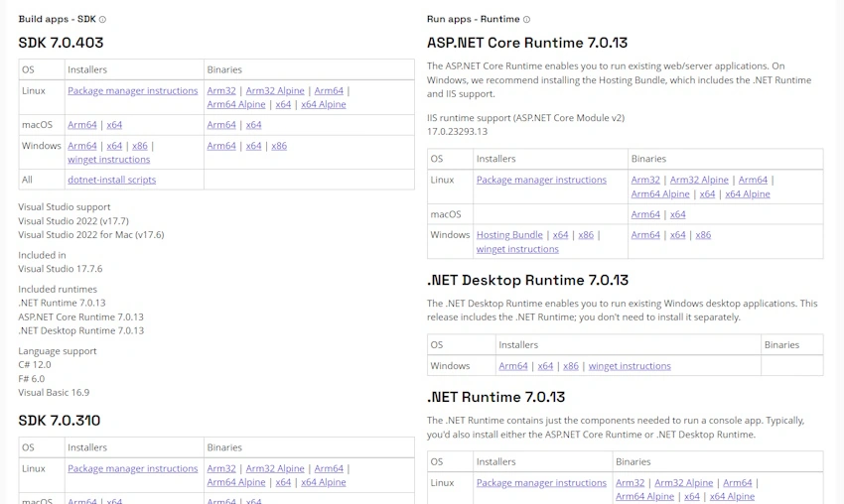Select IIS runtime version '17.0.23293.13' text
The height and width of the screenshot is (504, 844).
(457, 132)
